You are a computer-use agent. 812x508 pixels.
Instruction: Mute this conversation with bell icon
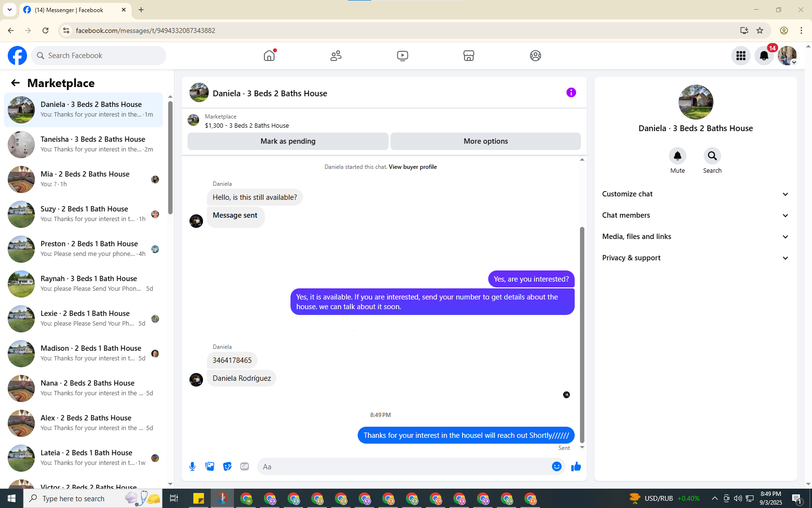point(678,156)
